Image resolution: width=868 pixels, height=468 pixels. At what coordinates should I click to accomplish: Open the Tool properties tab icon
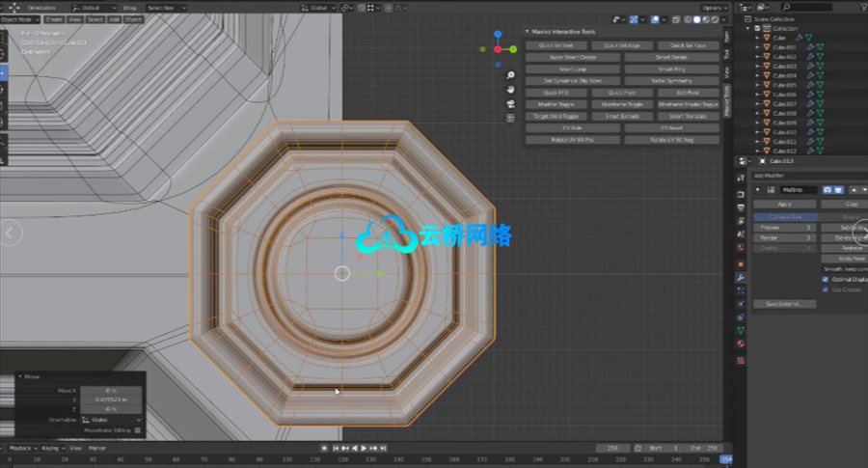(x=740, y=179)
